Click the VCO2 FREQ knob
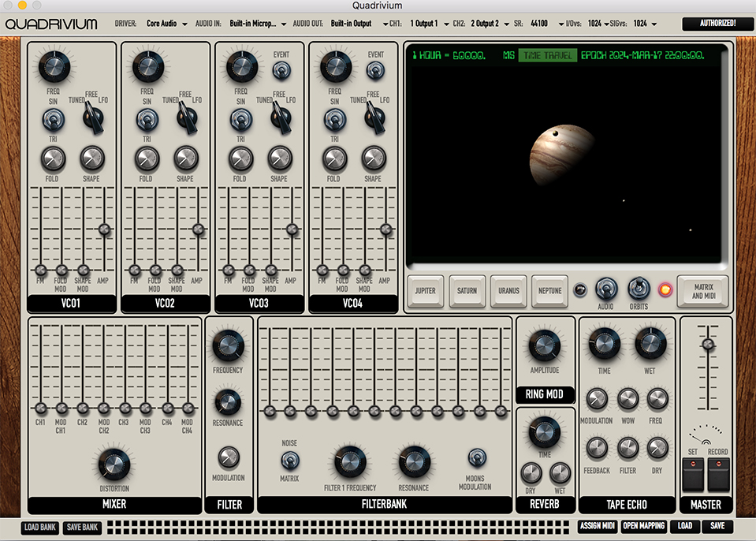The image size is (756, 541). pyautogui.click(x=148, y=66)
